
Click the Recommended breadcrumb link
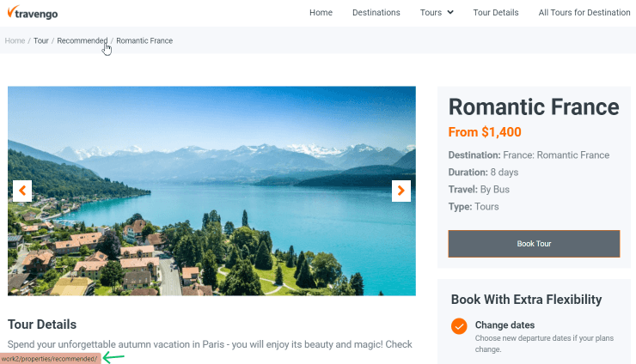click(x=83, y=40)
